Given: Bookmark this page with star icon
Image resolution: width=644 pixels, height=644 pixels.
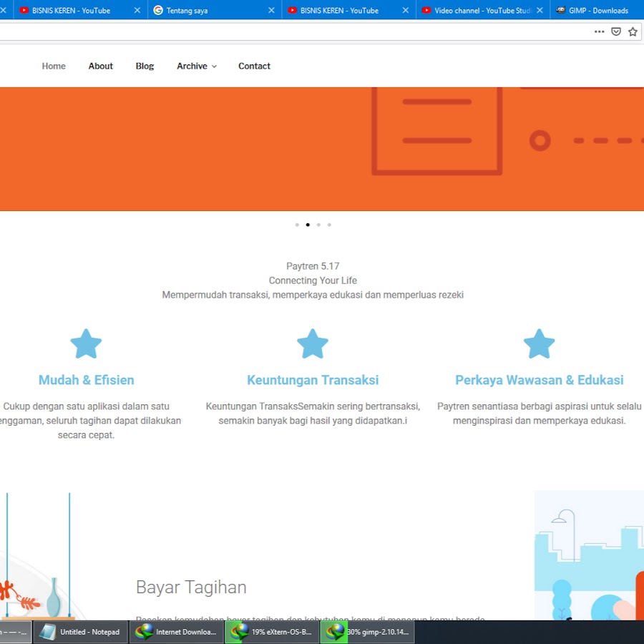Looking at the screenshot, I should pyautogui.click(x=633, y=31).
